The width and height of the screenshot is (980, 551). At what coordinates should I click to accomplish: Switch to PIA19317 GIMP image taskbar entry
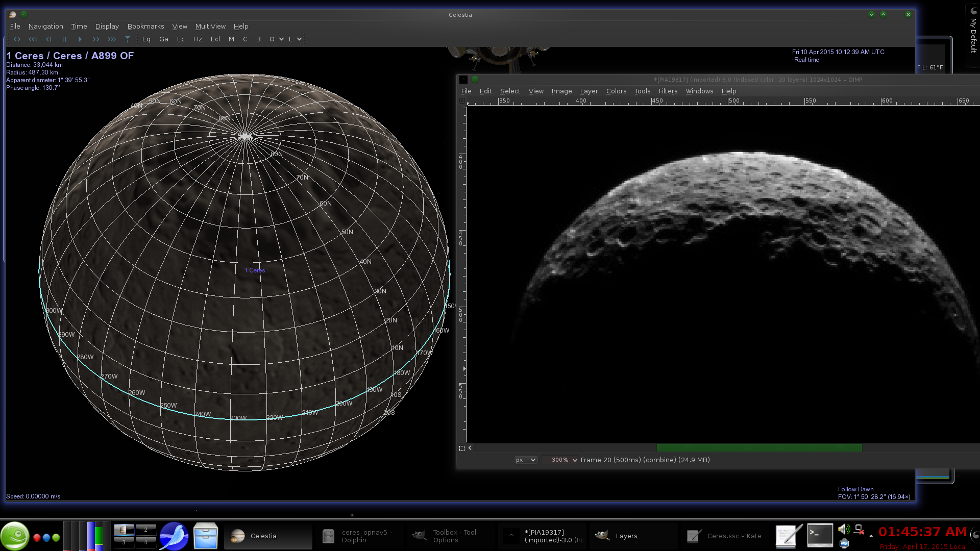point(542,536)
